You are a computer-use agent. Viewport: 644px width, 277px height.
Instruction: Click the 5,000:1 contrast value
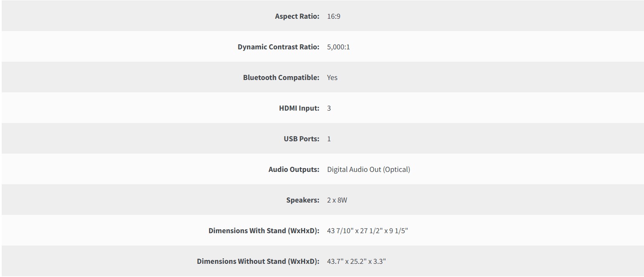click(x=338, y=47)
